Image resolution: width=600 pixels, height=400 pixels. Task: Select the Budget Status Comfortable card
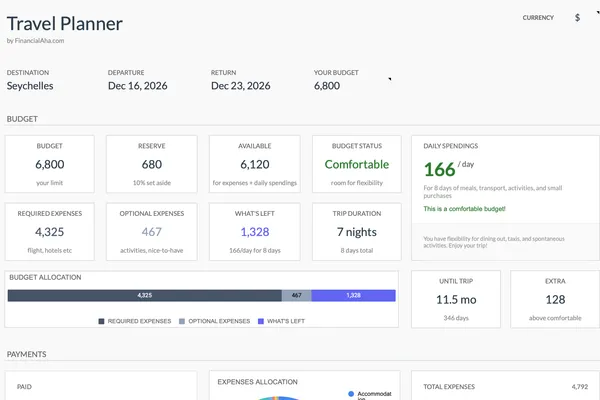(357, 164)
